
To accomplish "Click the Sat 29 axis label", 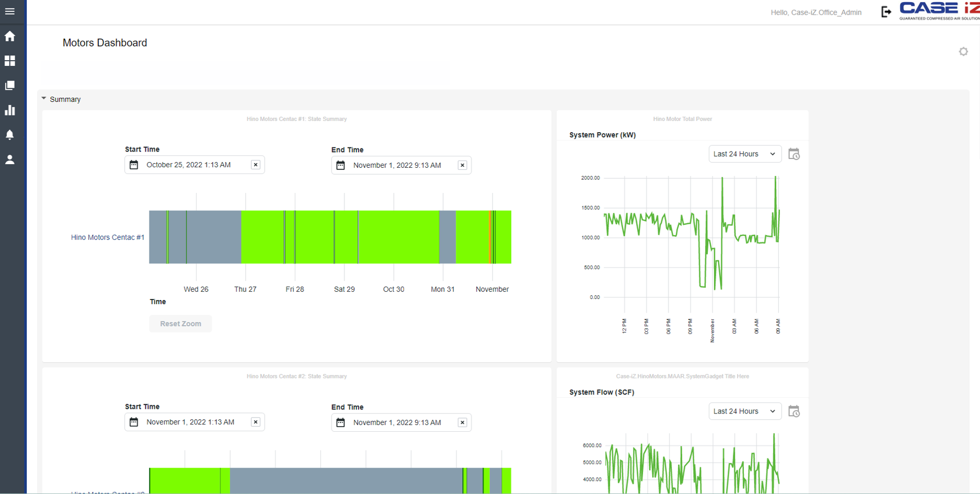I will 344,289.
